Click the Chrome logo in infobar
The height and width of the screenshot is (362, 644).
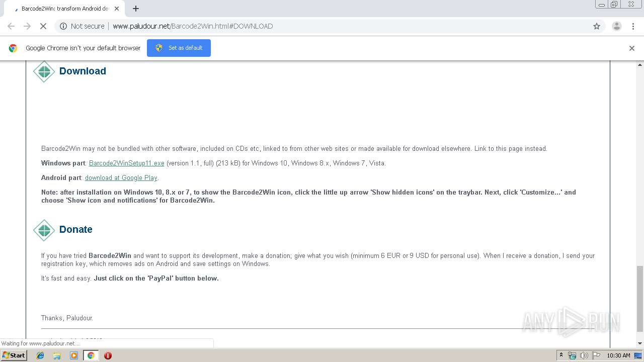(13, 48)
